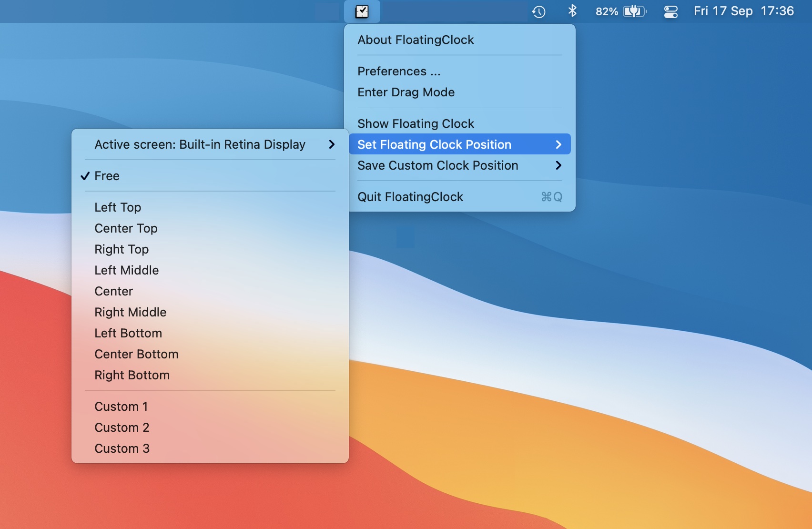The width and height of the screenshot is (812, 529).
Task: Set clock position to Center
Action: click(113, 291)
